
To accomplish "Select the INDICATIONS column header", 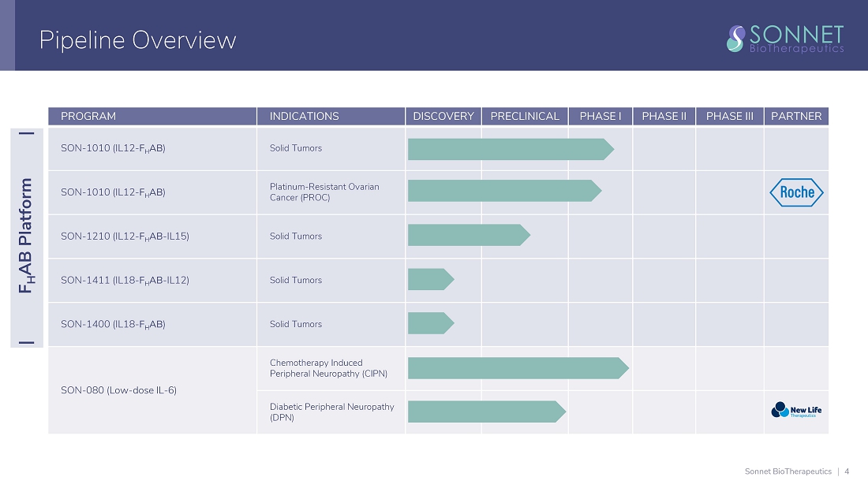I will click(x=304, y=117).
